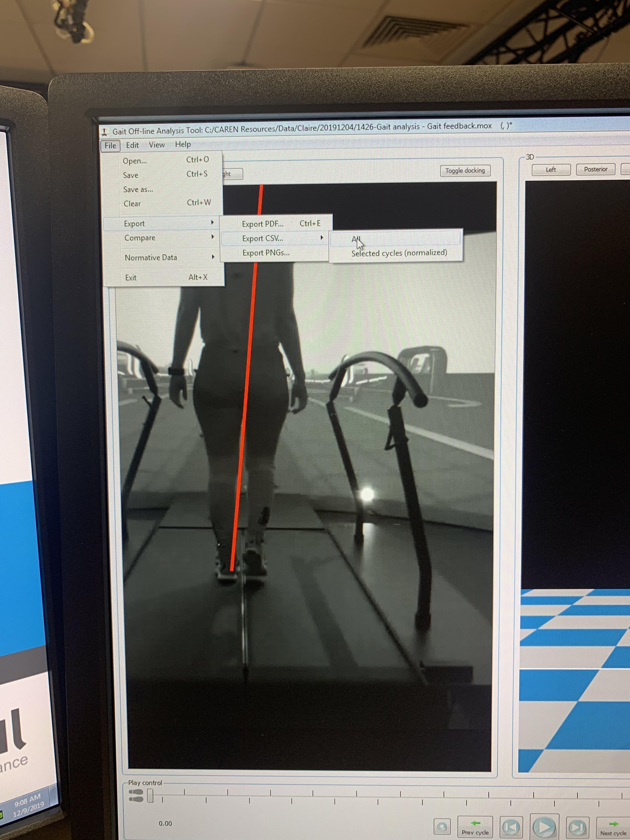
Task: Click the play timeline slider handle
Action: pos(150,796)
